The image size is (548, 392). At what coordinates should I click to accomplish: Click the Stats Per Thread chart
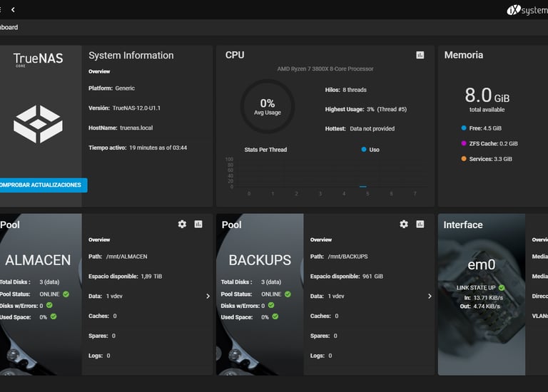click(325, 176)
